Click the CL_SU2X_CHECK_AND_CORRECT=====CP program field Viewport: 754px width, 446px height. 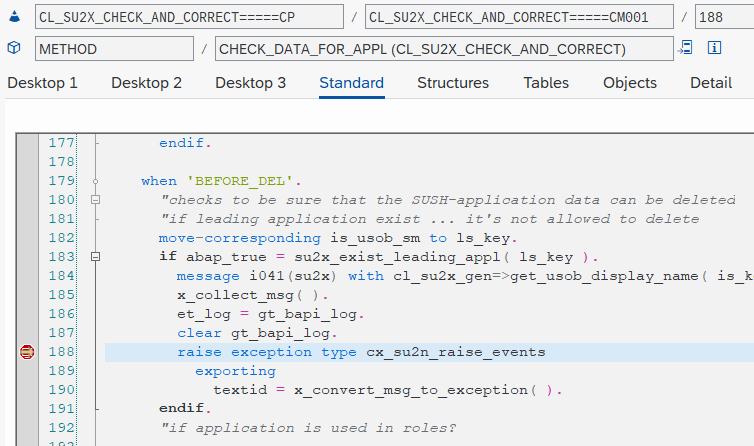pyautogui.click(x=189, y=17)
